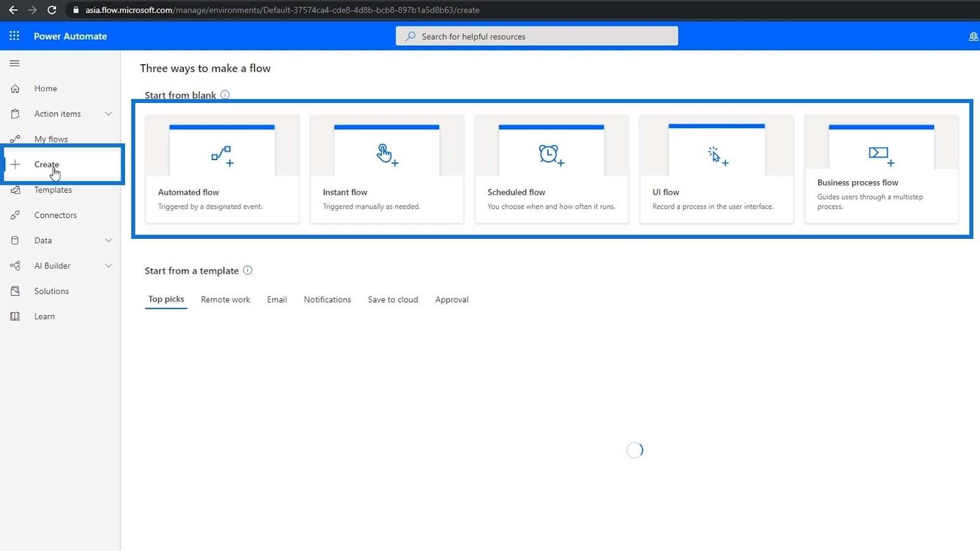980x551 pixels.
Task: Click the Home house icon
Action: pyautogui.click(x=15, y=89)
